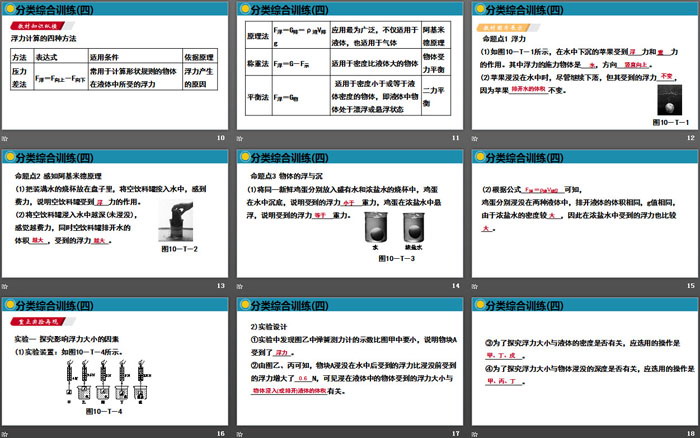
Task: Click the animation star icon under slide 14
Action: pyautogui.click(x=240, y=286)
